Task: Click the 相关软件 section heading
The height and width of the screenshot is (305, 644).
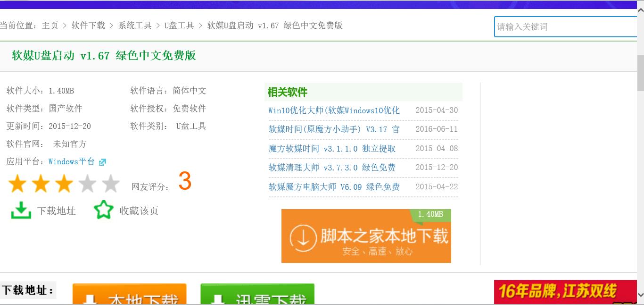Action: pos(288,92)
